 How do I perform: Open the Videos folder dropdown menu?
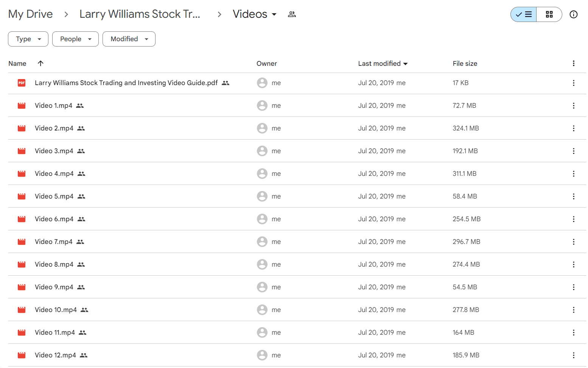[255, 14]
